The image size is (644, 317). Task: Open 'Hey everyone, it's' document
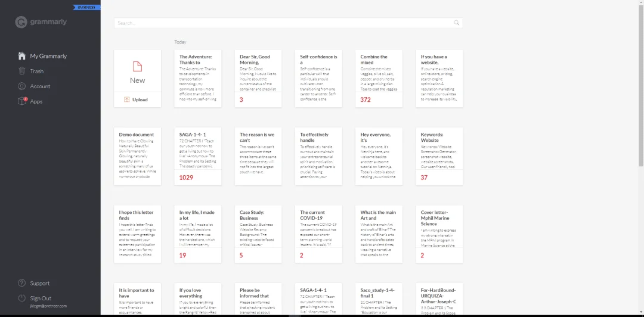(x=379, y=156)
